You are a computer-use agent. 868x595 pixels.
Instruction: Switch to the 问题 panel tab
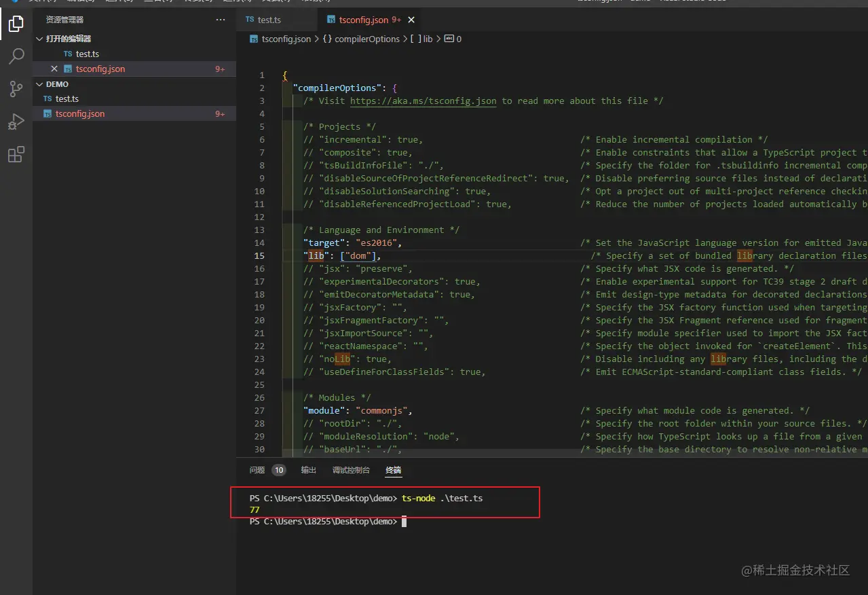[257, 470]
